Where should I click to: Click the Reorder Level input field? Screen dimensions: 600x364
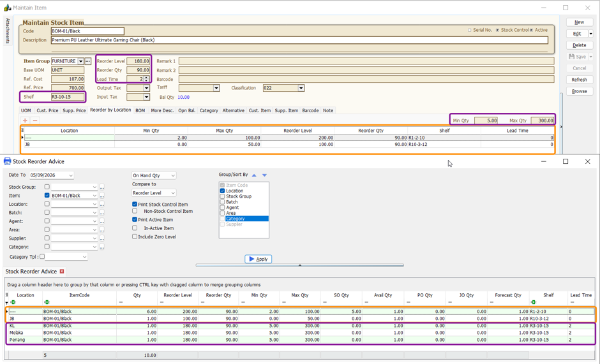(138, 61)
